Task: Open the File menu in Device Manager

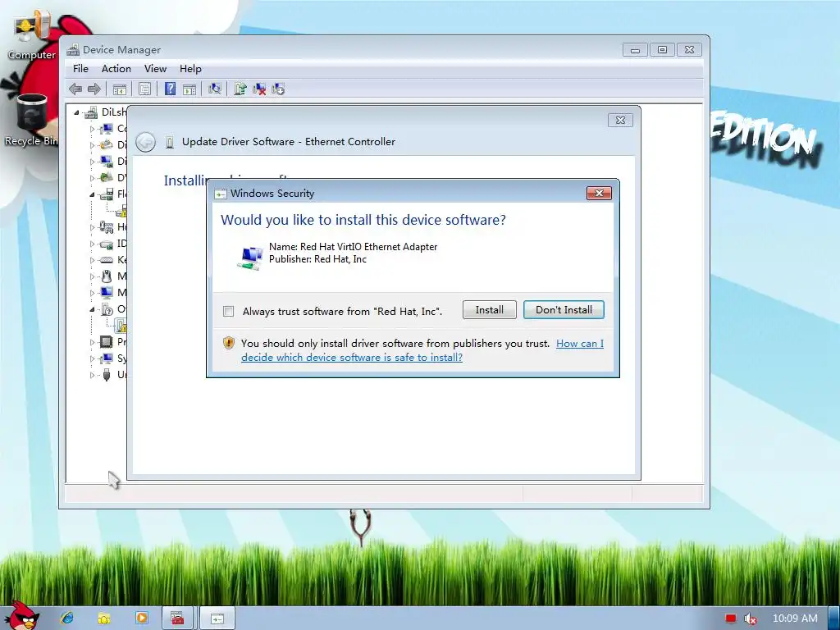Action: tap(81, 69)
